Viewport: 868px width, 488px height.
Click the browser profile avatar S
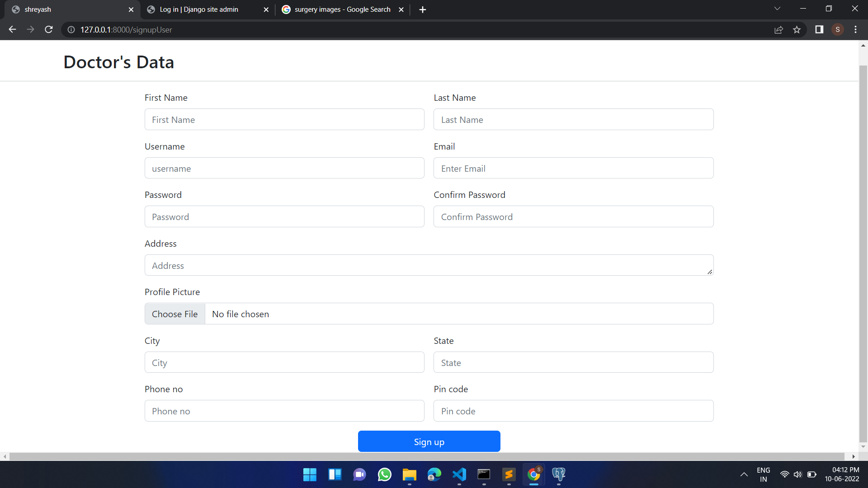tap(838, 29)
